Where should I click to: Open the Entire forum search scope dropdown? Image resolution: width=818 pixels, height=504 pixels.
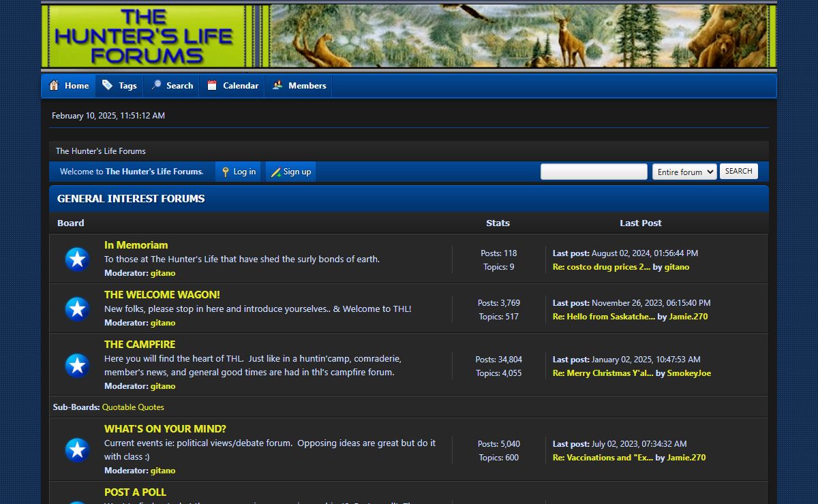684,172
